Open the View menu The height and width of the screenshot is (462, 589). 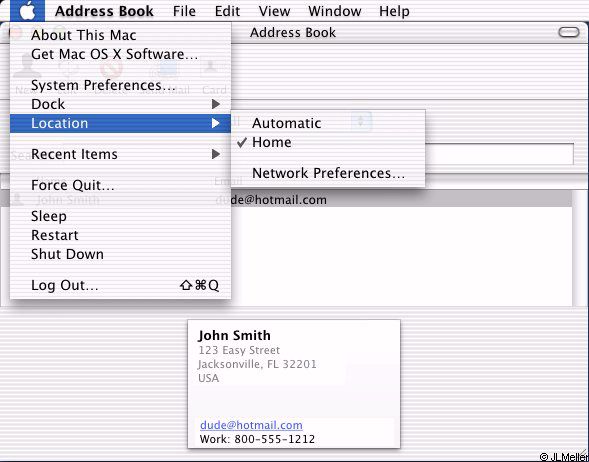point(274,11)
